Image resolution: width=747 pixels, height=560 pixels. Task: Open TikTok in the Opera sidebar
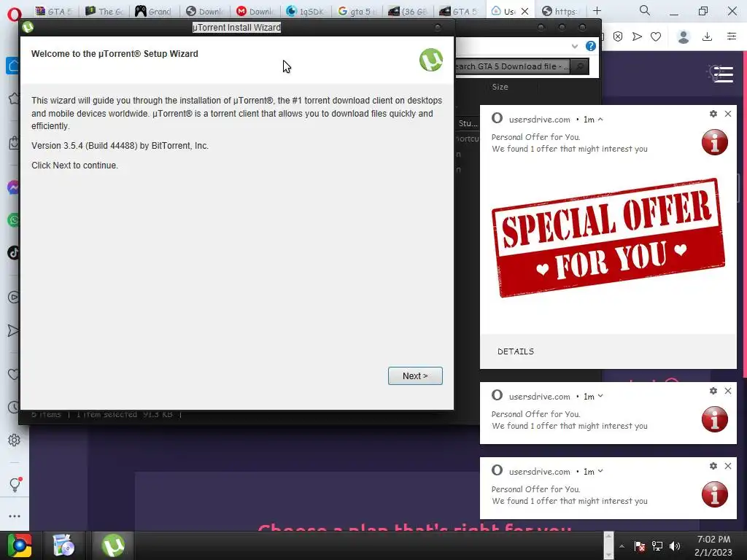coord(13,252)
